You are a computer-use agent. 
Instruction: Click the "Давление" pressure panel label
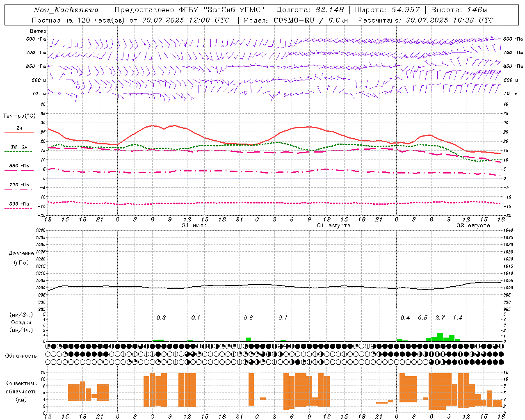21,253
